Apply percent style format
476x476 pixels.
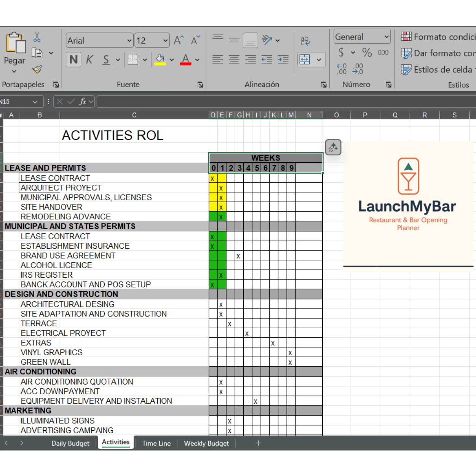(x=367, y=53)
